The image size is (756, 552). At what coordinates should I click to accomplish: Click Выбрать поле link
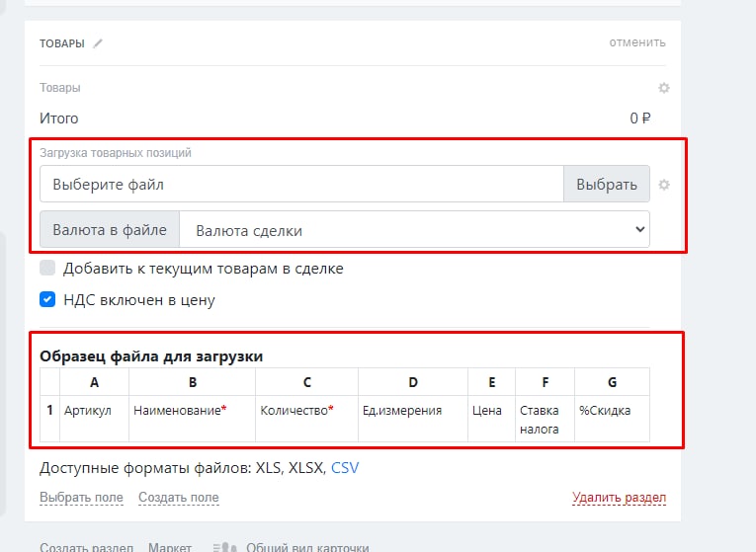coord(81,497)
